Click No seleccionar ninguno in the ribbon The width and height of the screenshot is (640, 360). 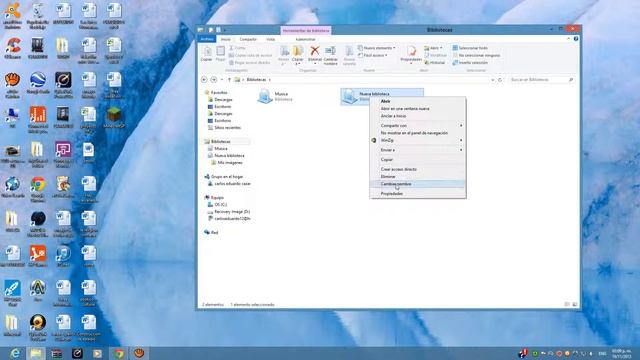pyautogui.click(x=476, y=55)
